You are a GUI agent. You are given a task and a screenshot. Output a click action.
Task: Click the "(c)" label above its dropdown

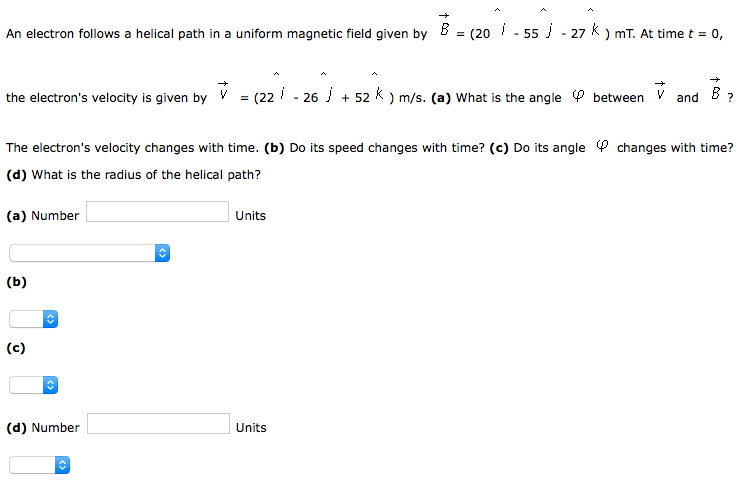point(16,348)
